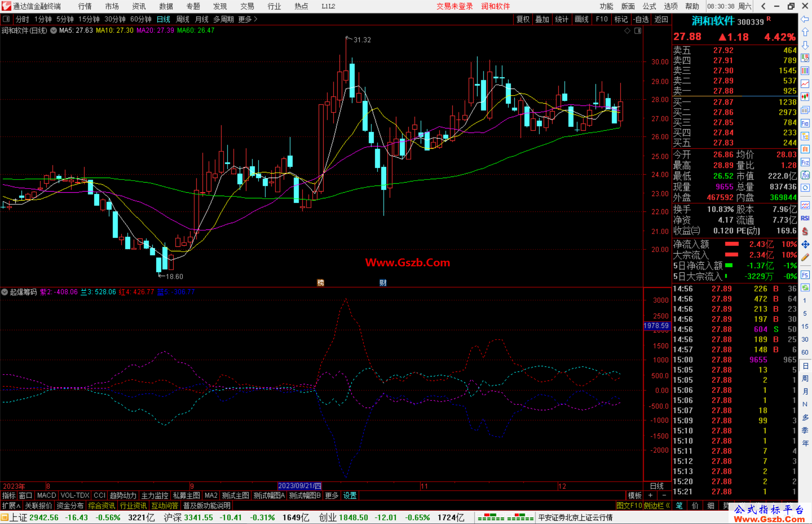Open the 复权 adjustment menu
The width and height of the screenshot is (812, 524).
[x=523, y=19]
